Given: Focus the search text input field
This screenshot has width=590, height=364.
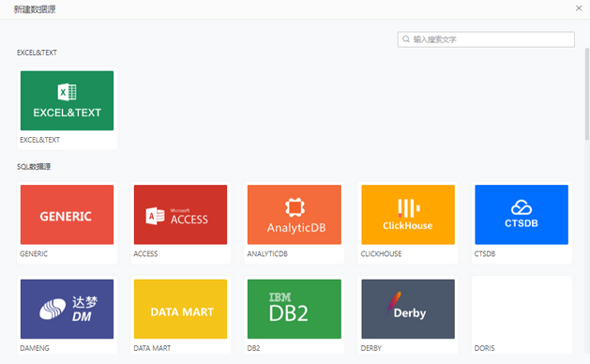Looking at the screenshot, I should (x=486, y=39).
